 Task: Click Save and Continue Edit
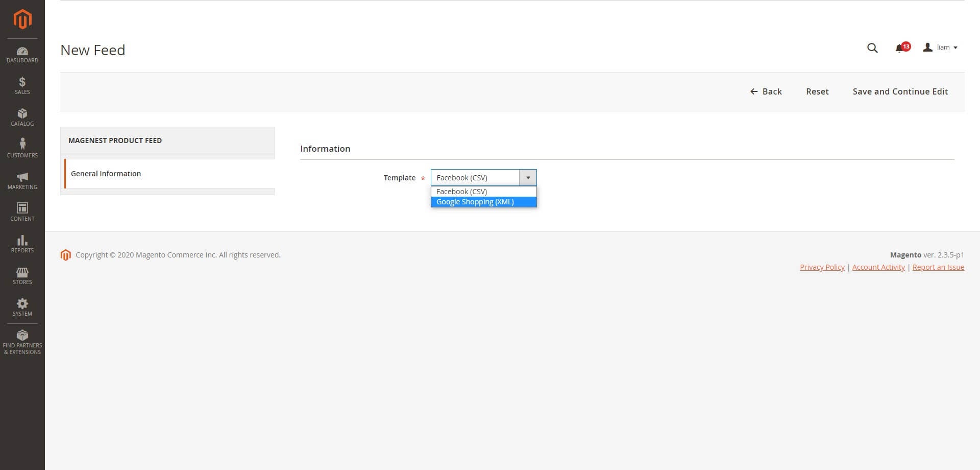[900, 91]
